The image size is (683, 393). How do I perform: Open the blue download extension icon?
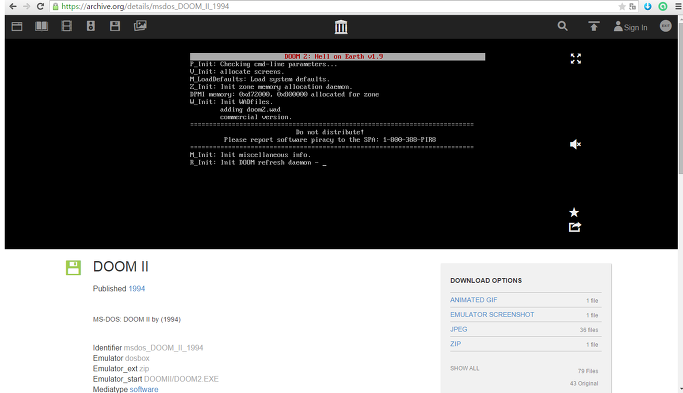click(x=648, y=6)
